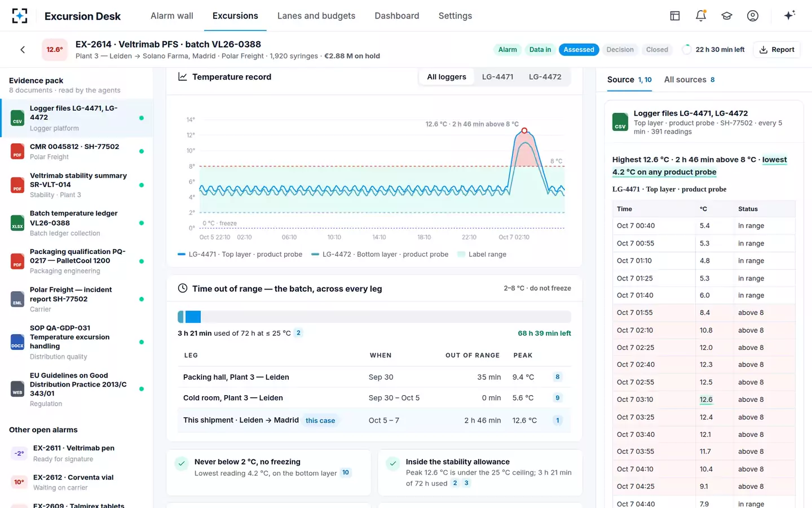The height and width of the screenshot is (508, 812).
Task: Click the time-used progress bar
Action: [374, 317]
